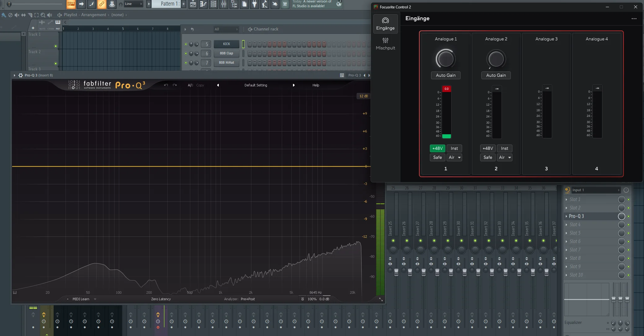Screen dimensions: 644x336
Task: Open empty mixer effect Slot 4
Action: coord(591,225)
